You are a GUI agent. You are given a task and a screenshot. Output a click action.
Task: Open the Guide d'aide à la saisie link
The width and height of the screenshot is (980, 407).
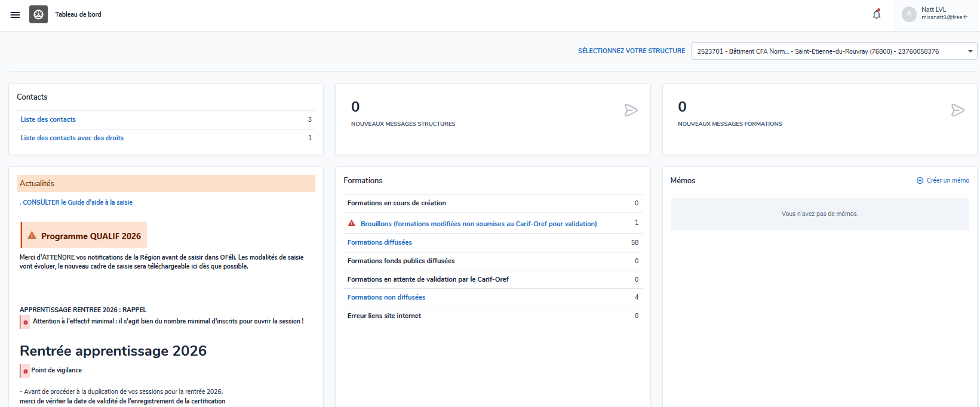78,202
